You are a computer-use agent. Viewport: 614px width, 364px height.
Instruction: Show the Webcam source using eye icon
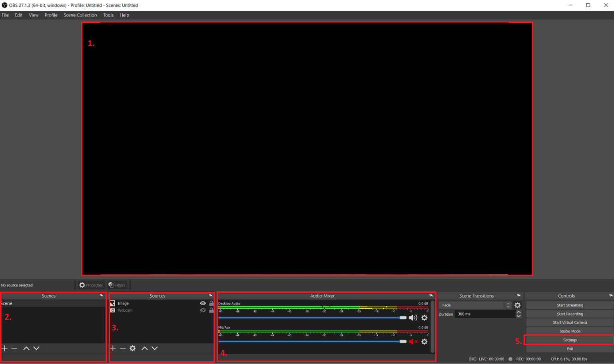coord(203,310)
